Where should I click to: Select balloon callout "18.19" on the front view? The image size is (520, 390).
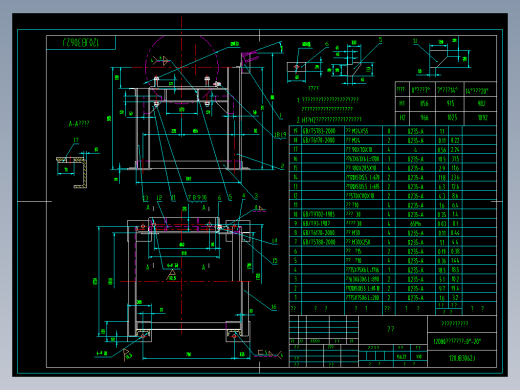click(280, 135)
